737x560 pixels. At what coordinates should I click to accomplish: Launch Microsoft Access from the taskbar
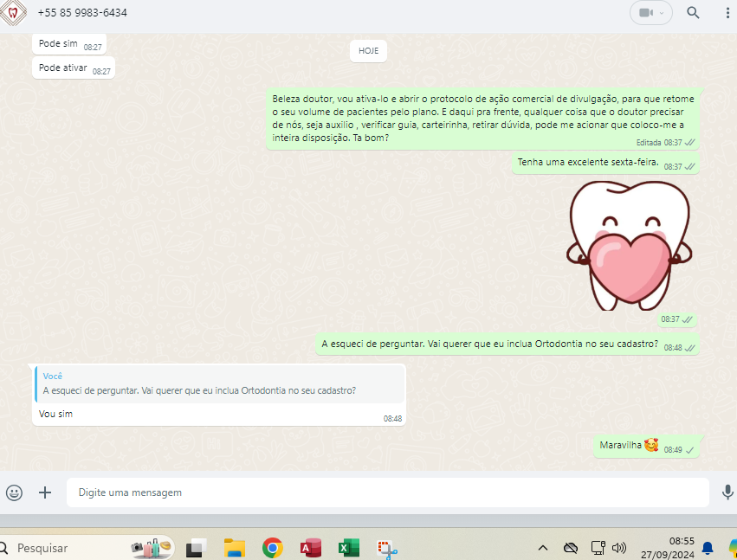(311, 548)
